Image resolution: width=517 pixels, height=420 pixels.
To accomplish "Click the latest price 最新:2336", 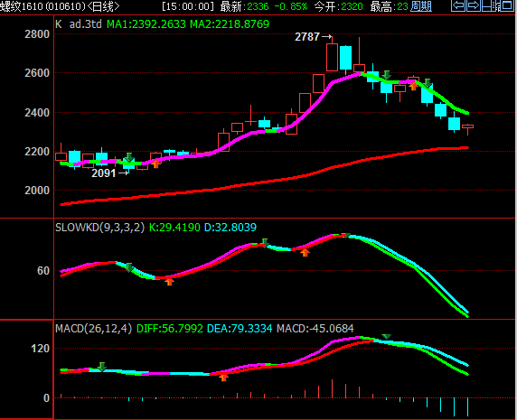I will (244, 6).
